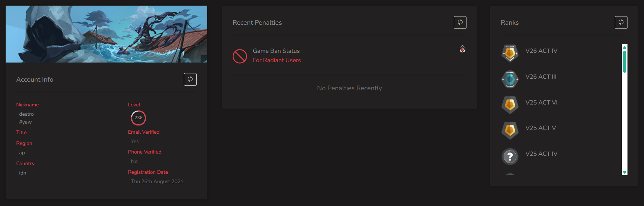Click the Ranks list scroll down arrow
Image resolution: width=644 pixels, height=206 pixels.
point(624,173)
